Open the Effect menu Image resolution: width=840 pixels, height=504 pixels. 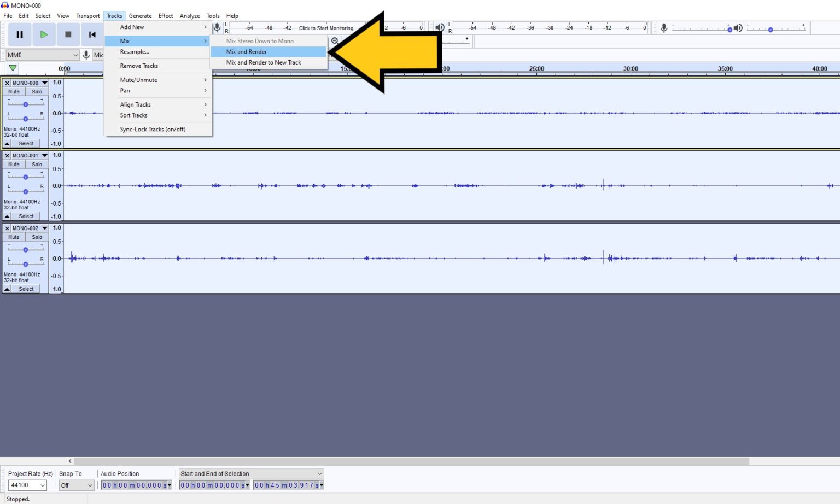tap(166, 16)
